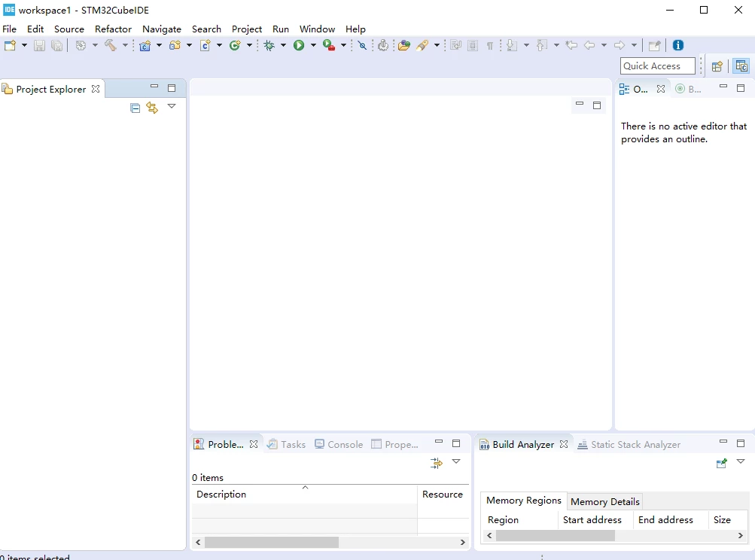Click the New C project icon
This screenshot has height=560, width=755.
[x=145, y=45]
